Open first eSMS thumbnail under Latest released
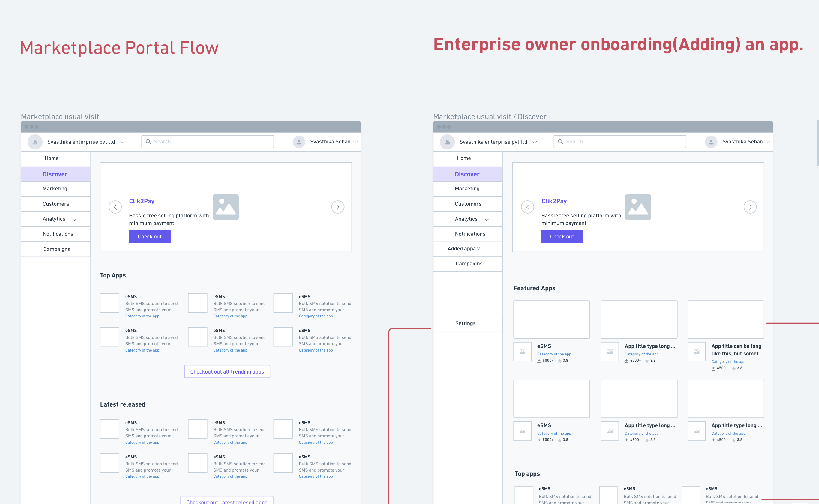The height and width of the screenshot is (504, 819). [x=110, y=429]
